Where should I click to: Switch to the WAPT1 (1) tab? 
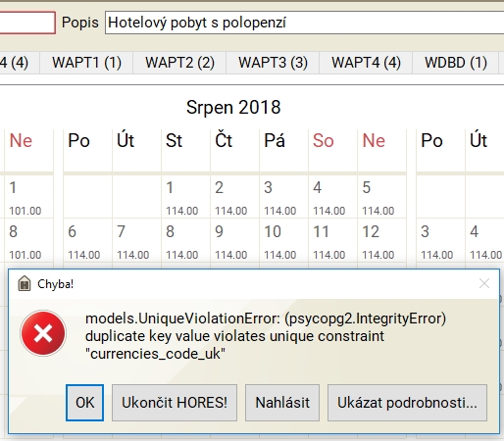point(86,63)
